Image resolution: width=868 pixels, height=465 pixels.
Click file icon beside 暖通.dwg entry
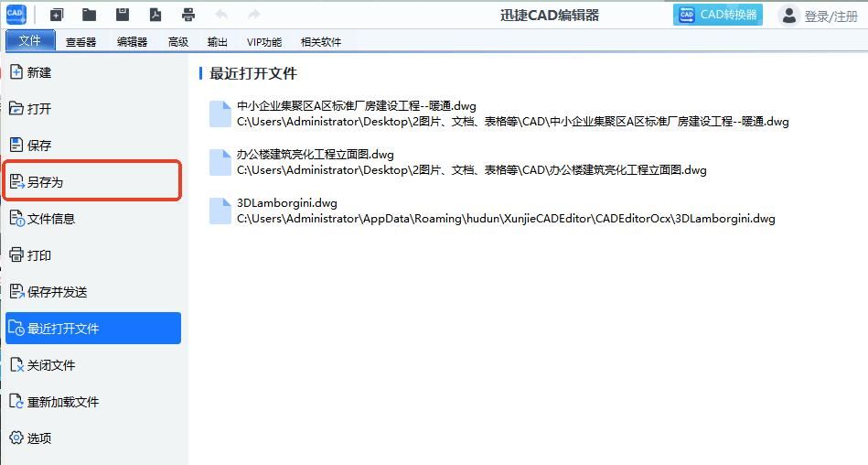coord(220,114)
